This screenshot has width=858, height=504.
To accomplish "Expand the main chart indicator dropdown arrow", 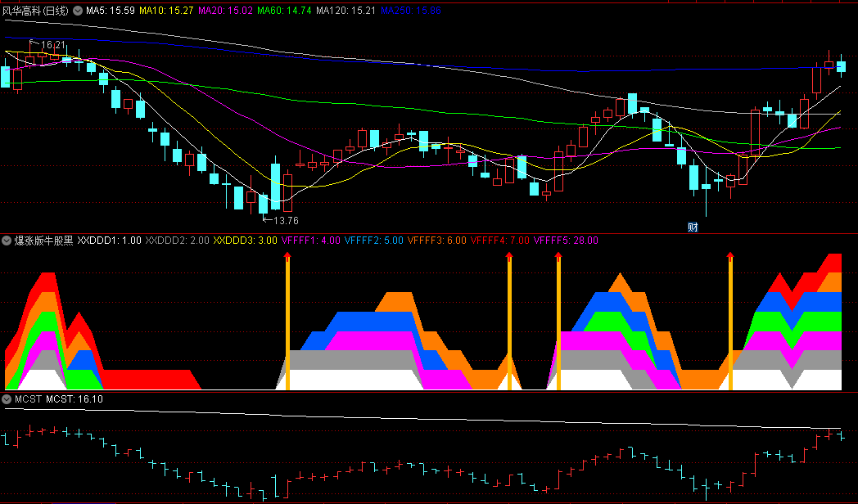I will pyautogui.click(x=78, y=11).
